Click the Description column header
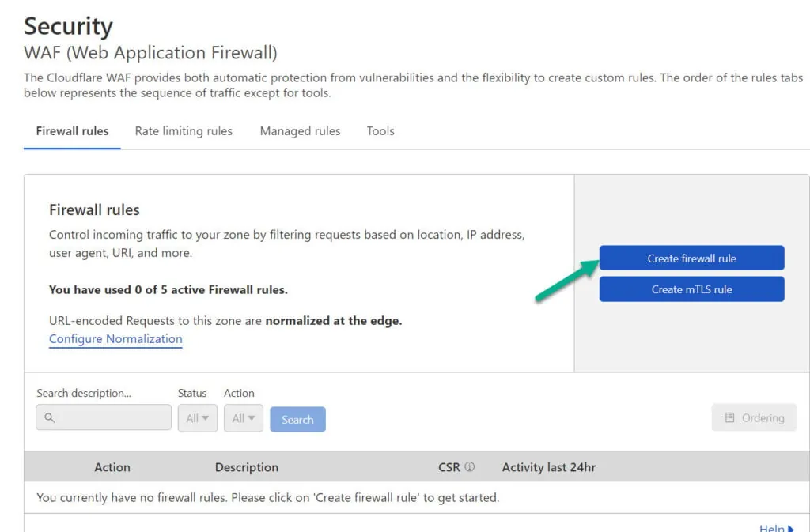Image resolution: width=810 pixels, height=532 pixels. coord(247,467)
